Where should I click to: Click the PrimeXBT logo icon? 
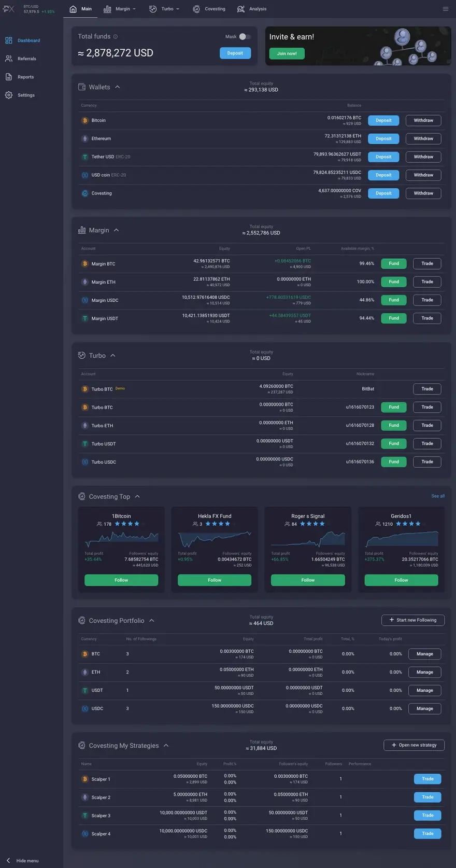point(9,9)
